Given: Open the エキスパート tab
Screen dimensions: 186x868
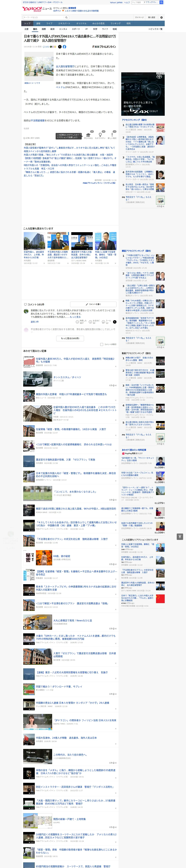Looking at the screenshot, I should 64,24.
